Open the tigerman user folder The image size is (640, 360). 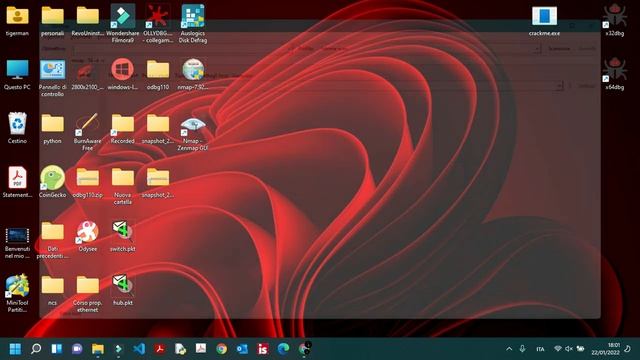pyautogui.click(x=17, y=16)
